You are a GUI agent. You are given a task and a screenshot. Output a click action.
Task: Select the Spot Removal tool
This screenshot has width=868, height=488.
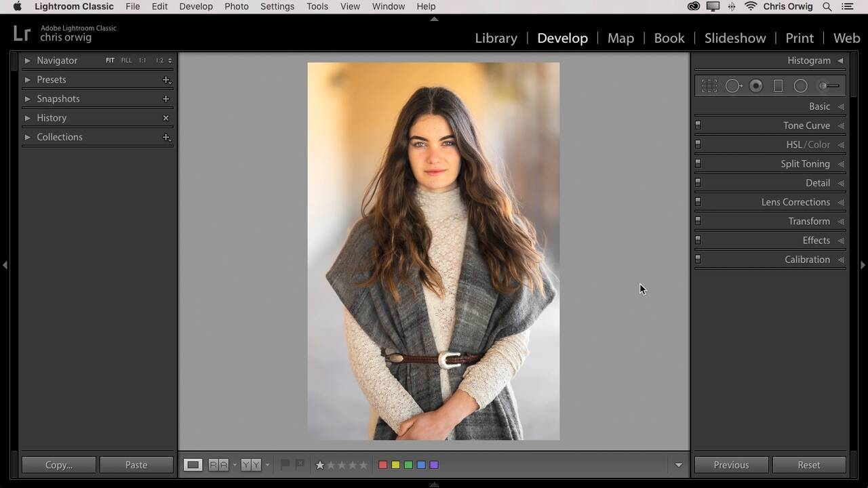(x=734, y=86)
